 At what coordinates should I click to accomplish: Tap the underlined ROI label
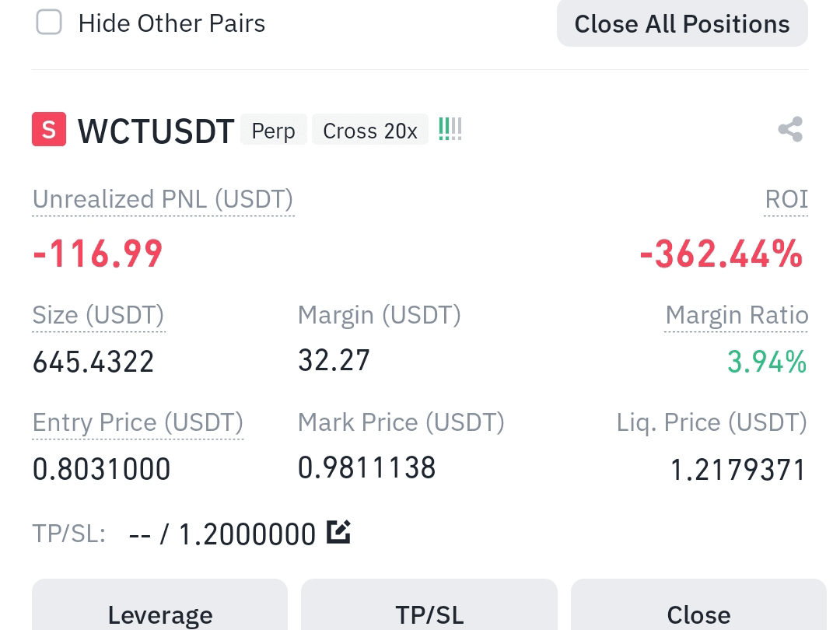pos(786,200)
